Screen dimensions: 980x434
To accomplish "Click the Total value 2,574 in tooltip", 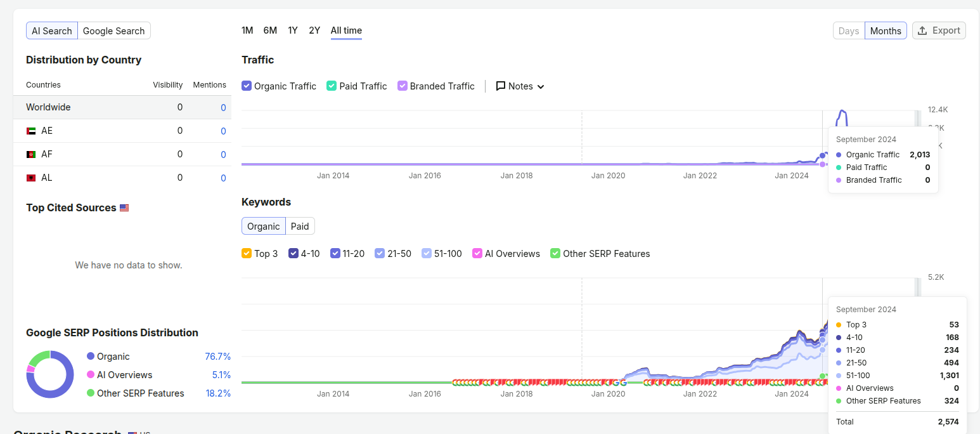I will tap(948, 421).
